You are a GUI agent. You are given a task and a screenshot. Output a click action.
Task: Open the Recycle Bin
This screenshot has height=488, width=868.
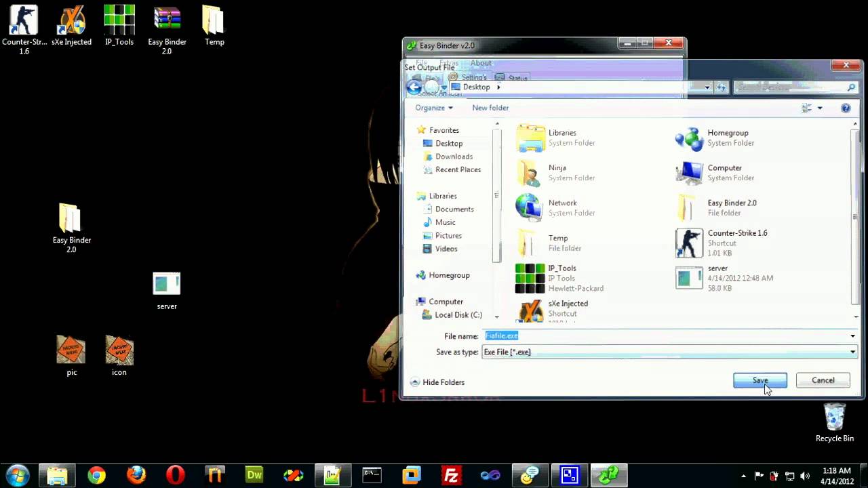tap(835, 422)
